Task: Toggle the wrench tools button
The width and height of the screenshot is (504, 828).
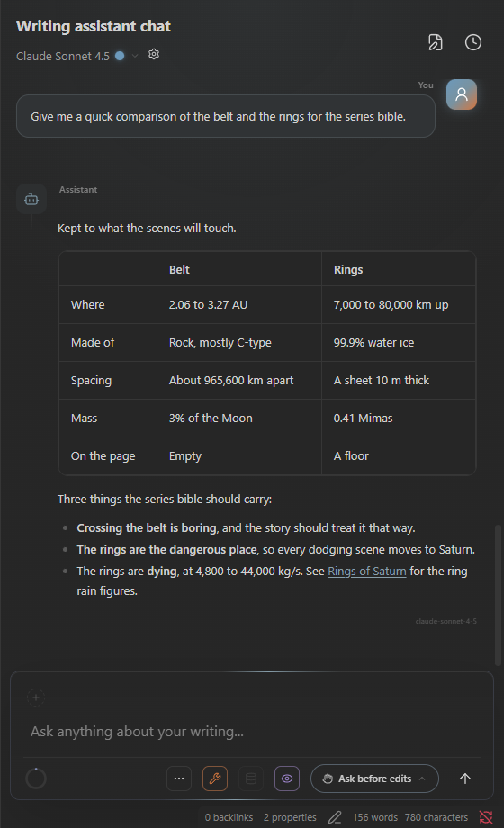Action: 215,778
